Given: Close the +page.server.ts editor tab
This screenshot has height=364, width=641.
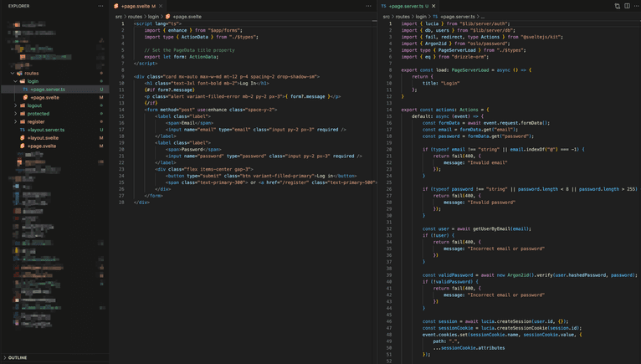Looking at the screenshot, I should pyautogui.click(x=433, y=6).
